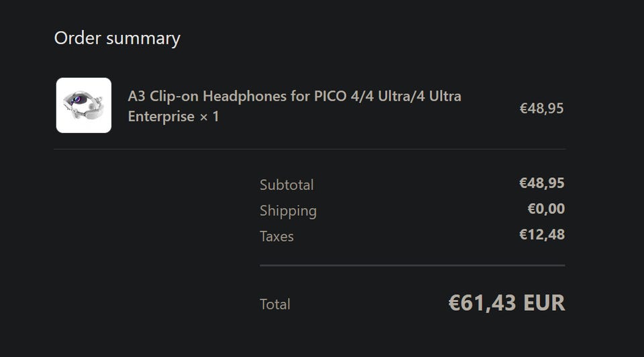The height and width of the screenshot is (357, 644).
Task: Click the shipping cost €0,00
Action: [546, 209]
